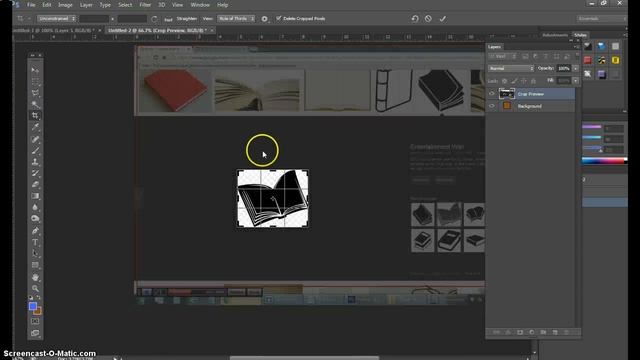Select the Hand tool
Screen dimensions: 640x360
click(35, 277)
